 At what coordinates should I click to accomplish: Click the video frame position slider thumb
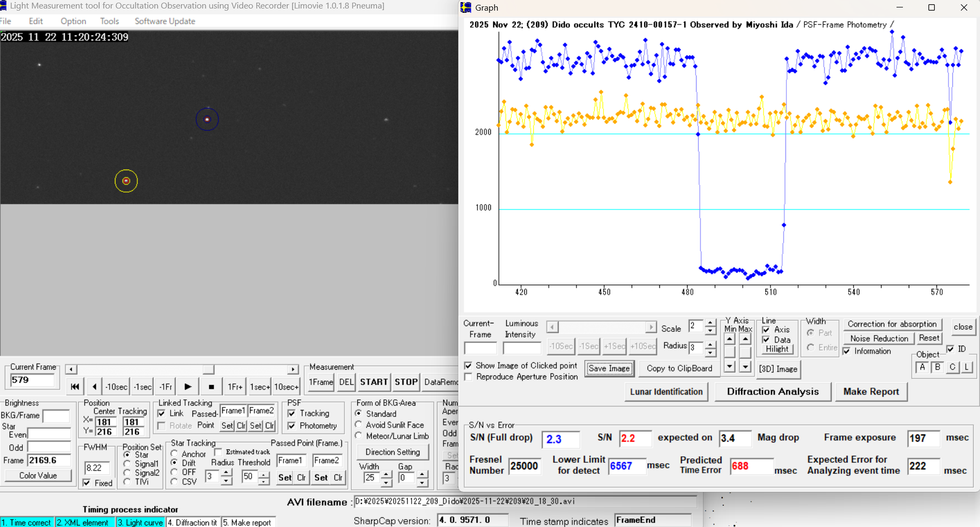point(208,370)
